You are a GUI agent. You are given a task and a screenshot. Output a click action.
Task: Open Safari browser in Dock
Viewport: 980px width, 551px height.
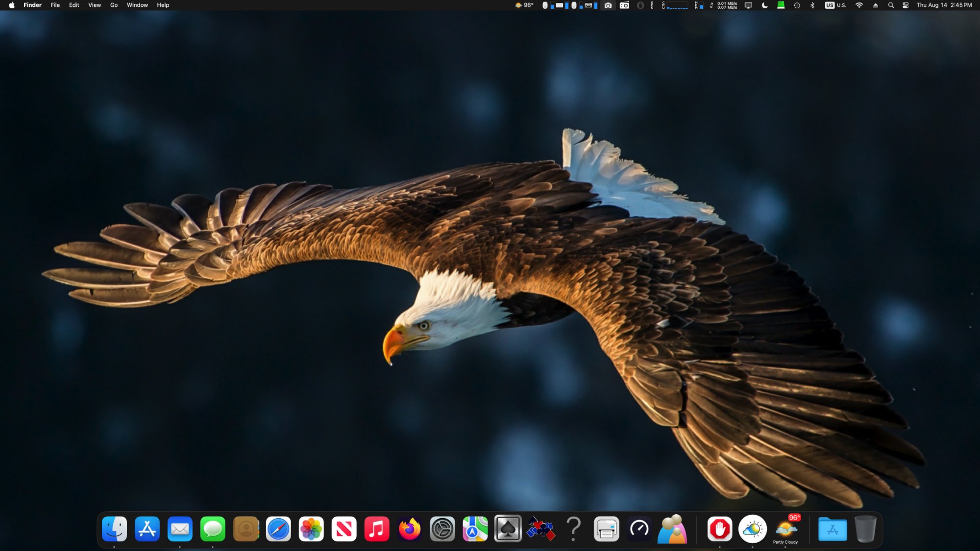[278, 529]
